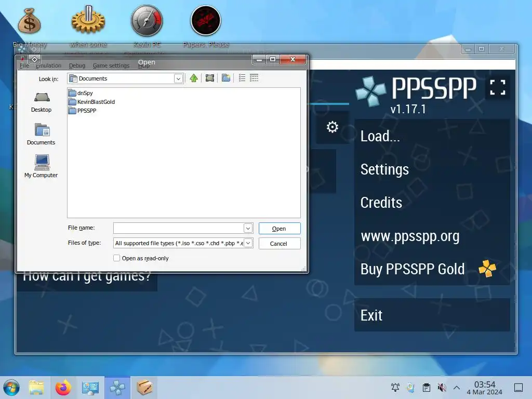Visit www.ppsspp.org link
This screenshot has width=532, height=399.
coord(432,236)
